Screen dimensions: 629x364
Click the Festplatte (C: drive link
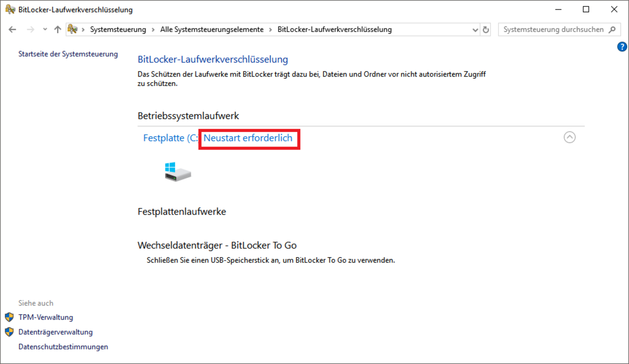tap(170, 138)
